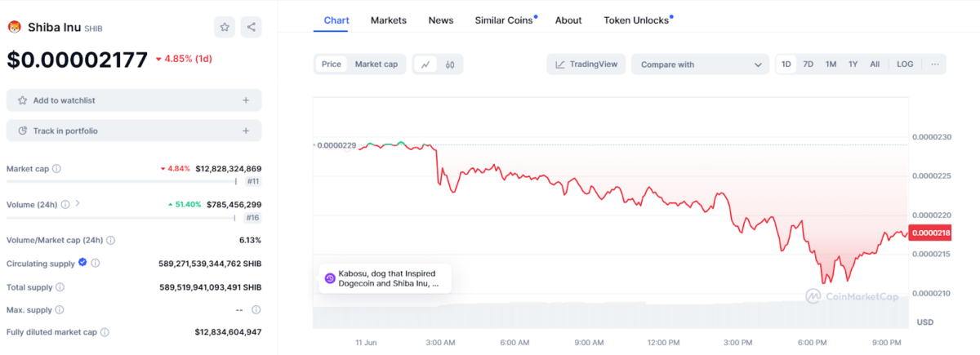This screenshot has height=355, width=980.
Task: Click the 0.0000229 opening price label
Action: 336,145
